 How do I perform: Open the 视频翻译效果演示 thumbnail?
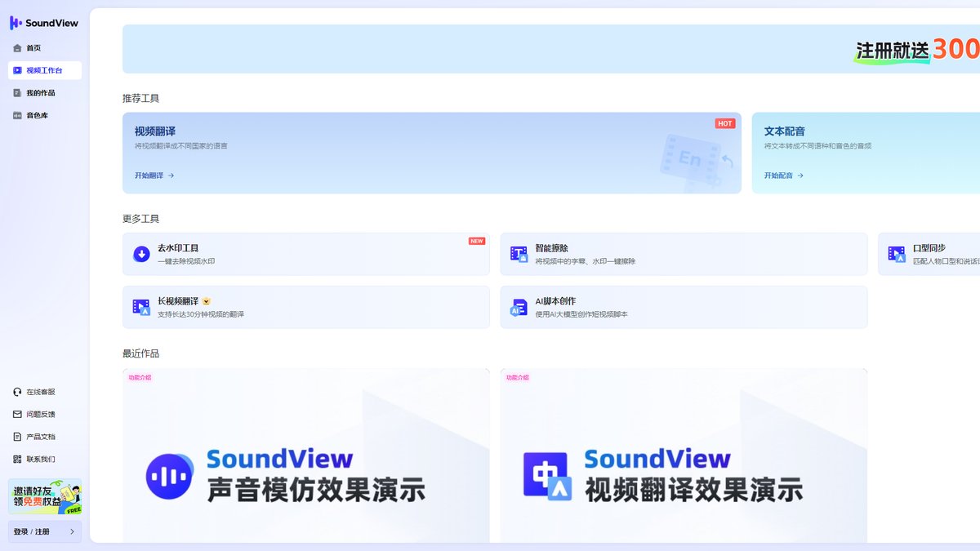[x=684, y=455]
